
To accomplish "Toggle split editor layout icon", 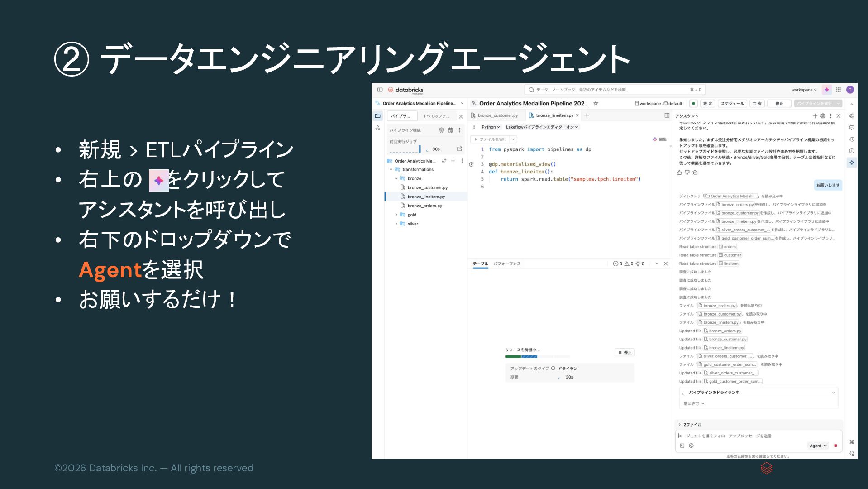I will coord(667,115).
